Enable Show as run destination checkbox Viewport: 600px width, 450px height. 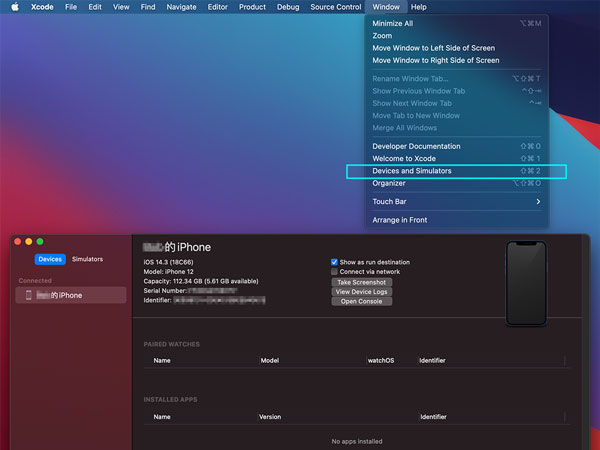pyautogui.click(x=335, y=262)
